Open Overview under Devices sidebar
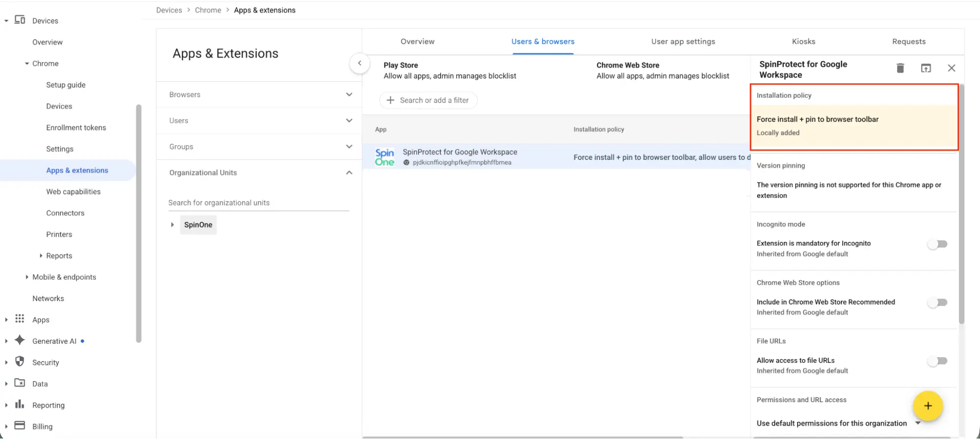 point(47,42)
